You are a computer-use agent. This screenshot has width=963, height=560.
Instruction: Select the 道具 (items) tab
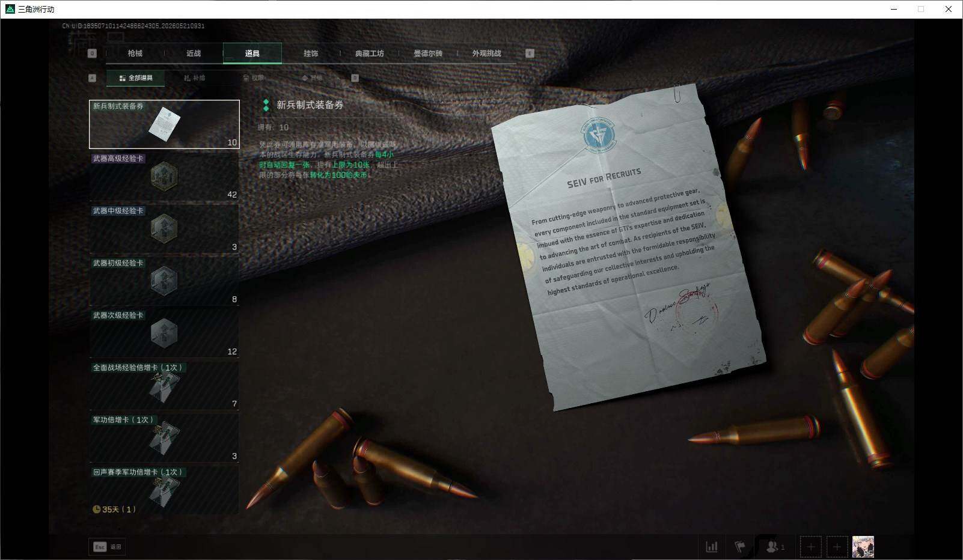point(252,53)
